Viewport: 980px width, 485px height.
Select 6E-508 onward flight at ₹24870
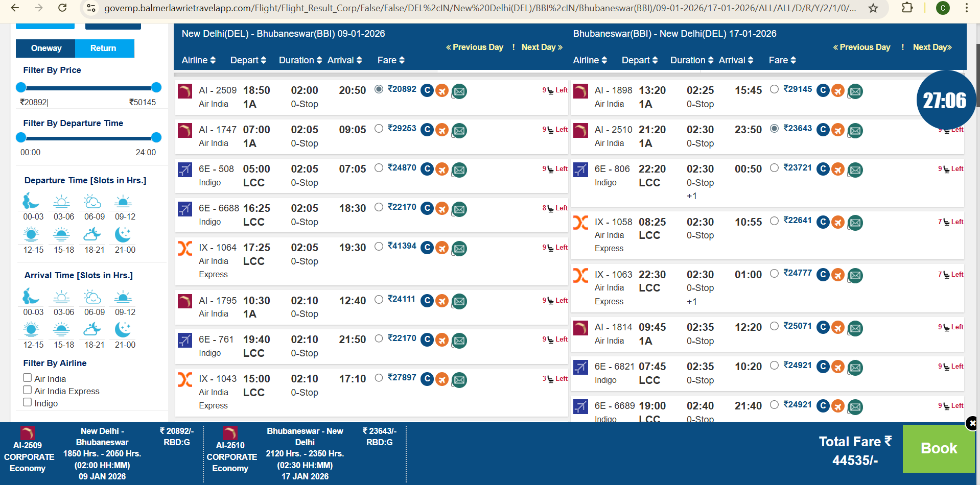tap(379, 167)
